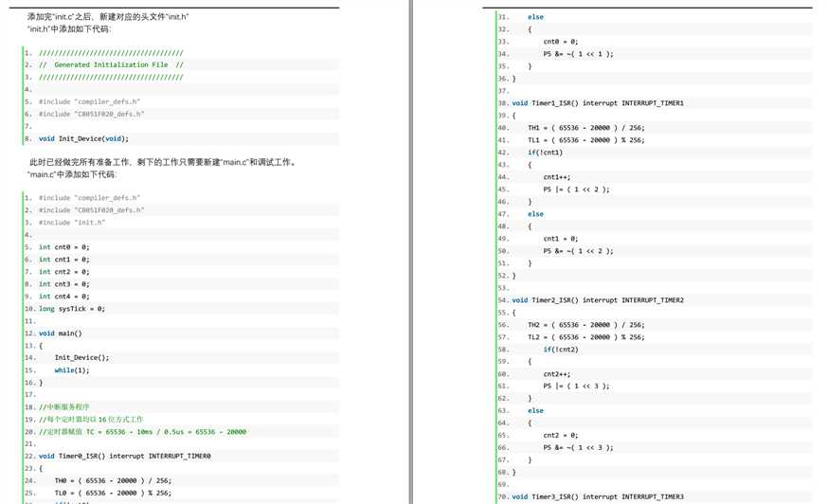The width and height of the screenshot is (828, 504).
Task: Click the "// Generated Initialization File //" comment line
Action: pos(111,65)
